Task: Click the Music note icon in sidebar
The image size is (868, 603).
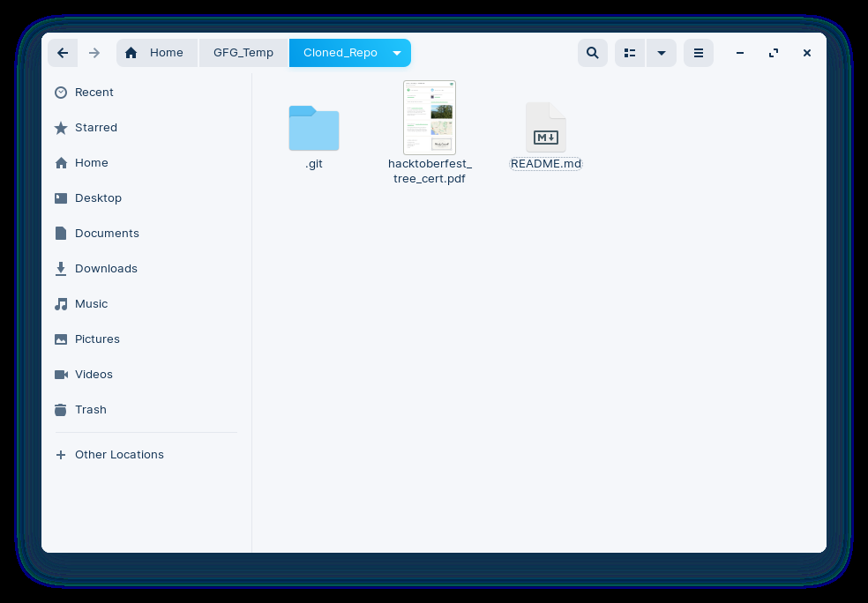Action: point(61,304)
